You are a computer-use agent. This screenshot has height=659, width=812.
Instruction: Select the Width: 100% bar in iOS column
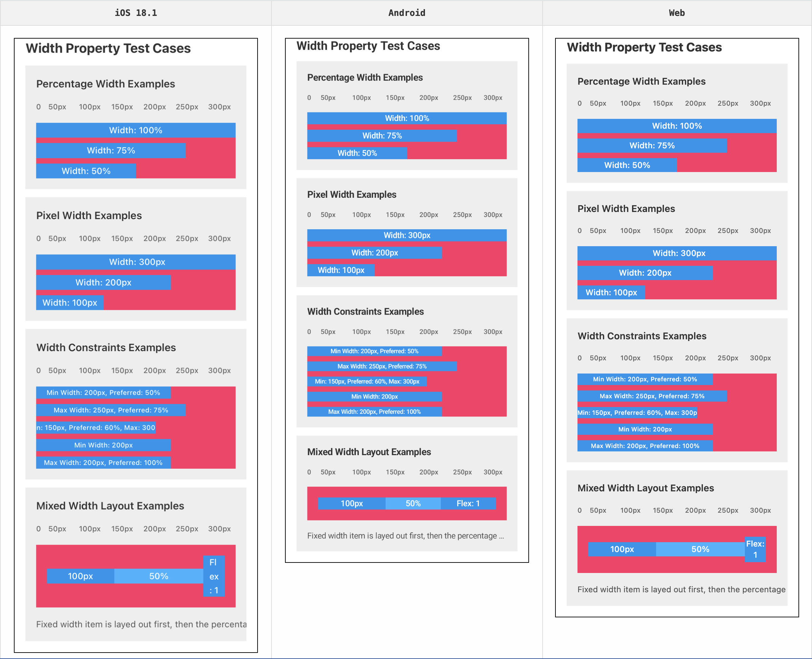tap(136, 130)
